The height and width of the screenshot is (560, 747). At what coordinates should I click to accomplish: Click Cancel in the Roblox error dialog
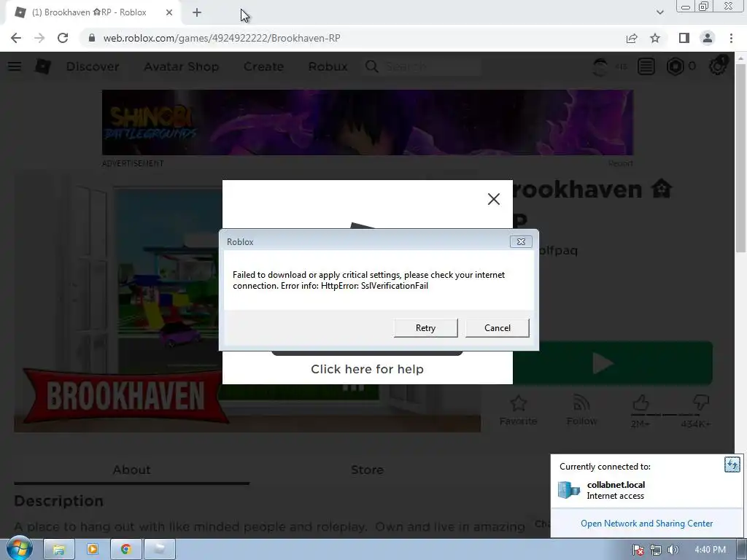pos(497,327)
